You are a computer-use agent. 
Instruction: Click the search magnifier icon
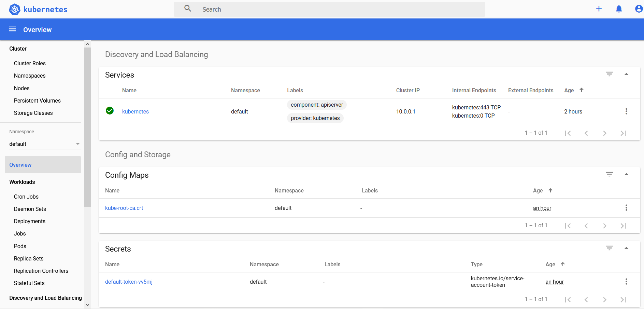coord(188,8)
